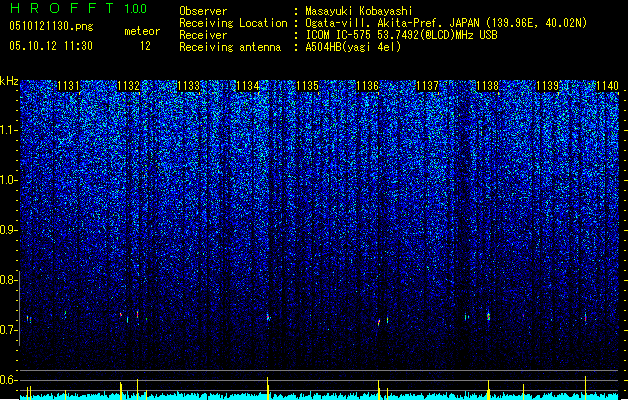Click time marker 1139
629x400 pixels.
point(548,86)
